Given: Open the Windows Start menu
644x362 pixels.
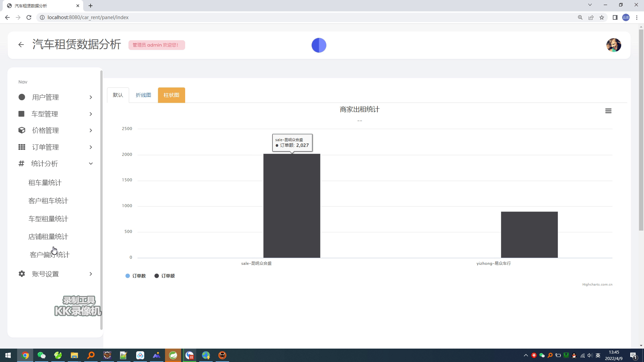Looking at the screenshot, I should pos(8,355).
